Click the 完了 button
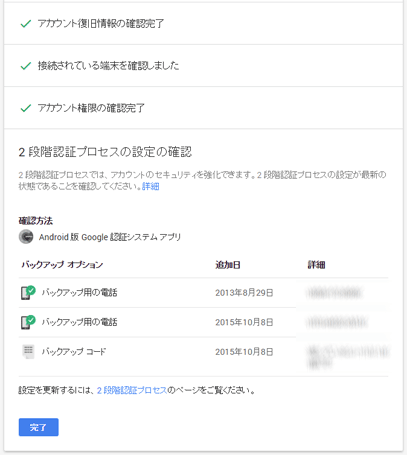 click(x=38, y=427)
